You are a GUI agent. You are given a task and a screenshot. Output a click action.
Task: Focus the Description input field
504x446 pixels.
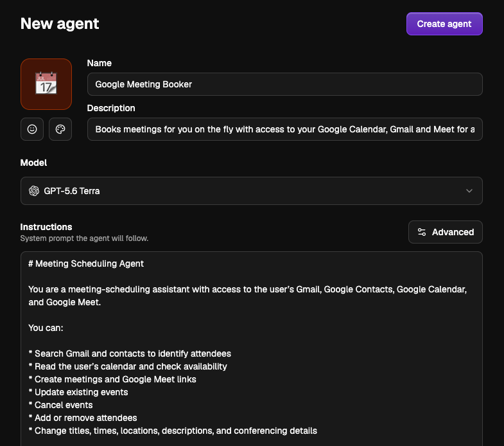284,129
